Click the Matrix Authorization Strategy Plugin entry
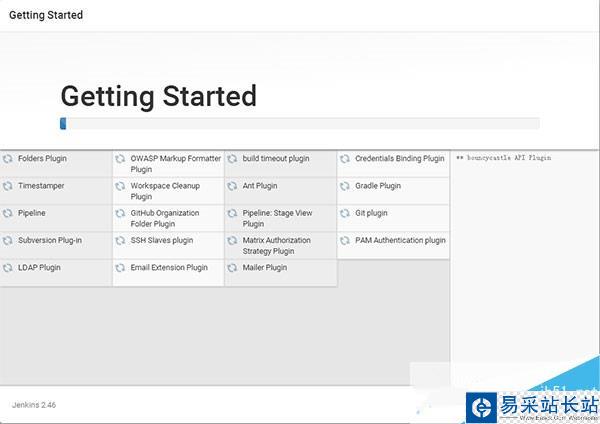This screenshot has width=600, height=424. coord(280,245)
